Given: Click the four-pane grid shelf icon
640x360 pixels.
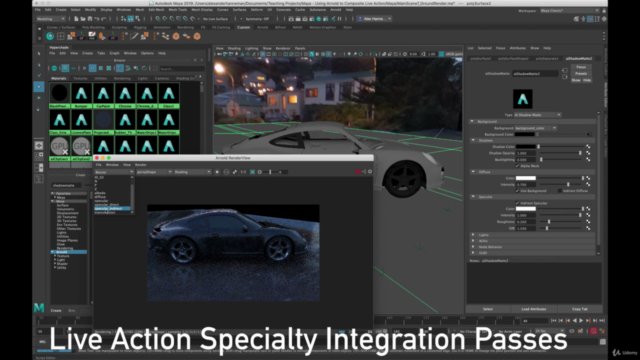Looking at the screenshot, I should click(60, 36).
